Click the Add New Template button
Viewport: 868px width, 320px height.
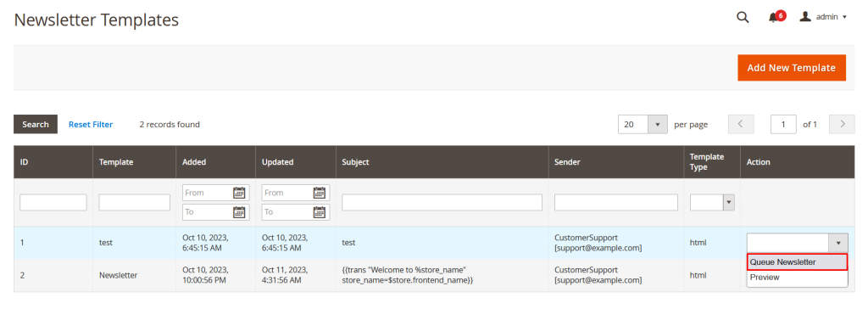[x=791, y=68]
